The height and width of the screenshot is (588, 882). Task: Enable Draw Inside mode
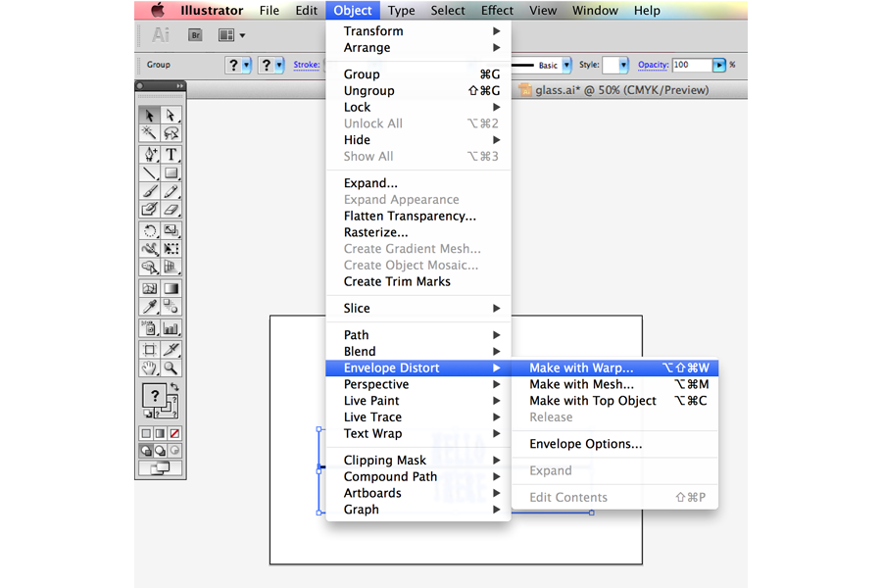pos(175,451)
